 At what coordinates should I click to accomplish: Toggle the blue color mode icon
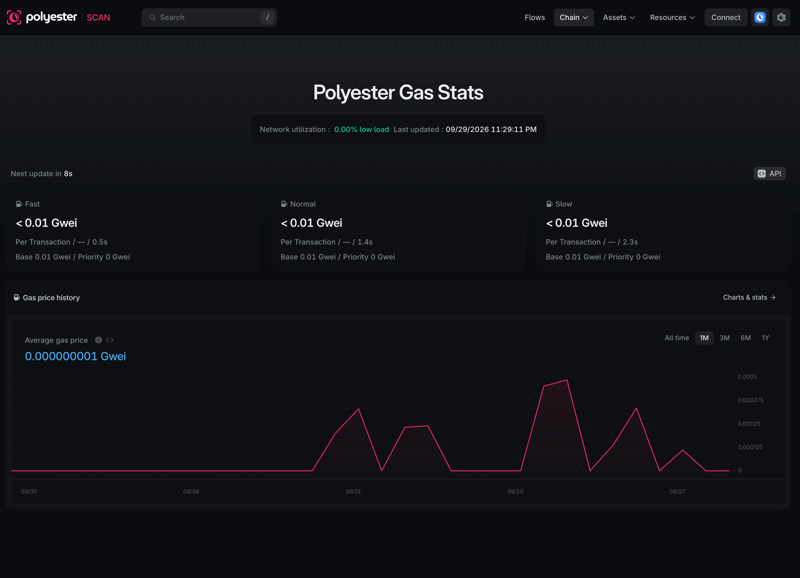[760, 17]
